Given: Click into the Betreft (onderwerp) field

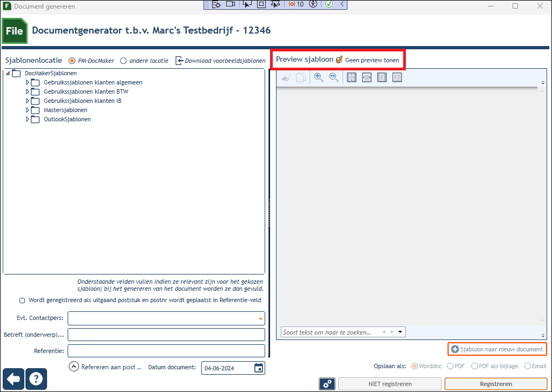Looking at the screenshot, I should (x=166, y=335).
